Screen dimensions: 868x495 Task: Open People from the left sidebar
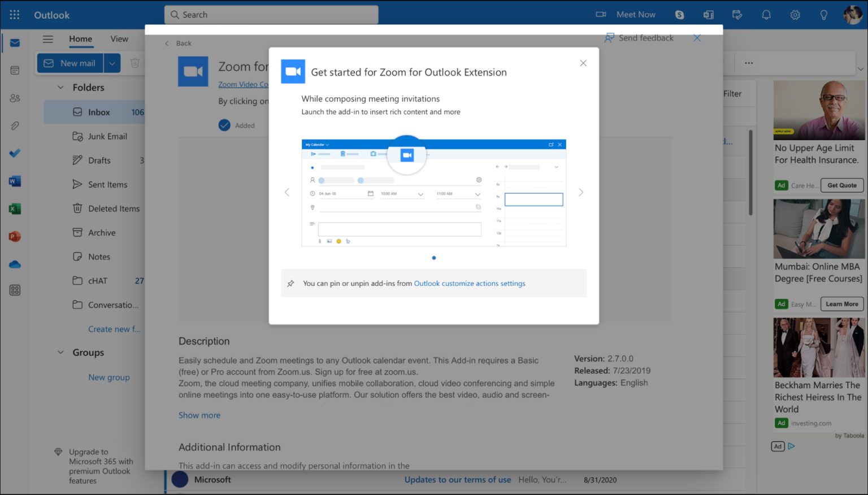pyautogui.click(x=15, y=98)
